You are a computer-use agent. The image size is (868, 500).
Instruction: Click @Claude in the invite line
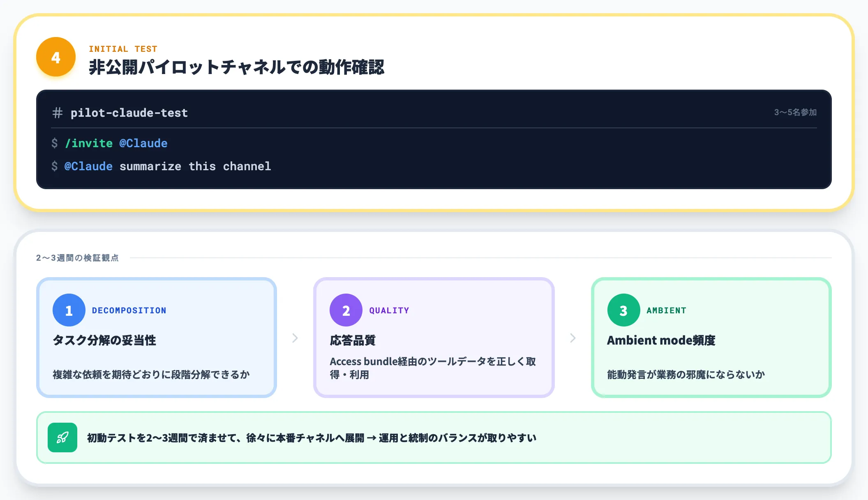[143, 143]
